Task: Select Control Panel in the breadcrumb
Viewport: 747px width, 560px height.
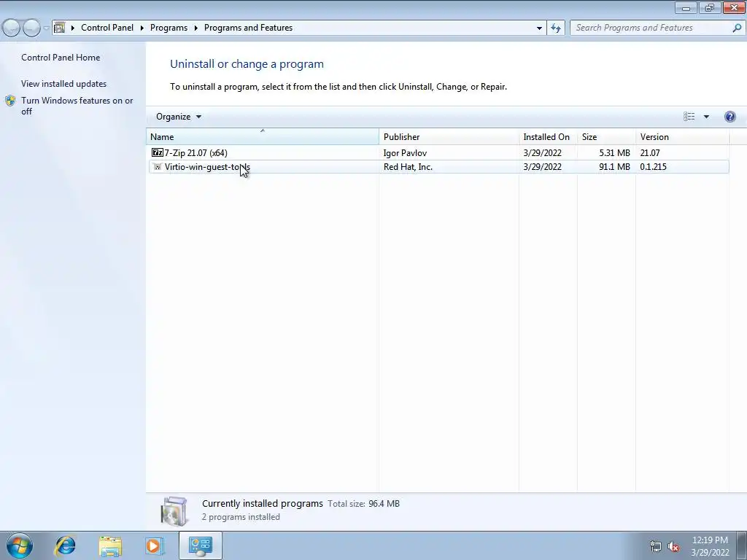Action: 107,28
